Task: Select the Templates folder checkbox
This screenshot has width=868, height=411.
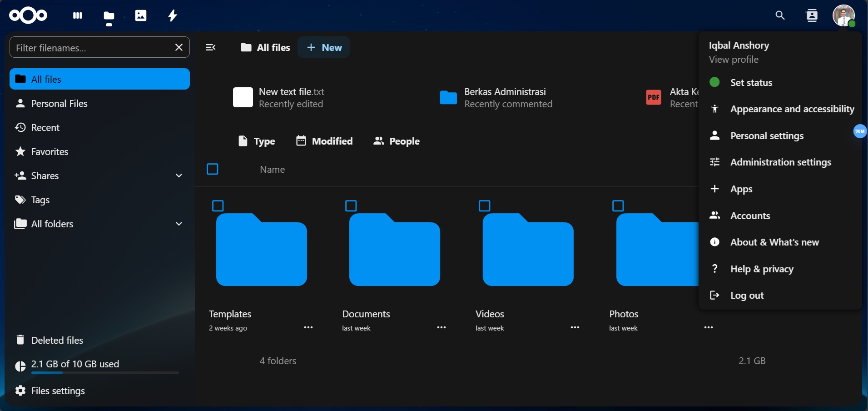Action: [x=218, y=206]
